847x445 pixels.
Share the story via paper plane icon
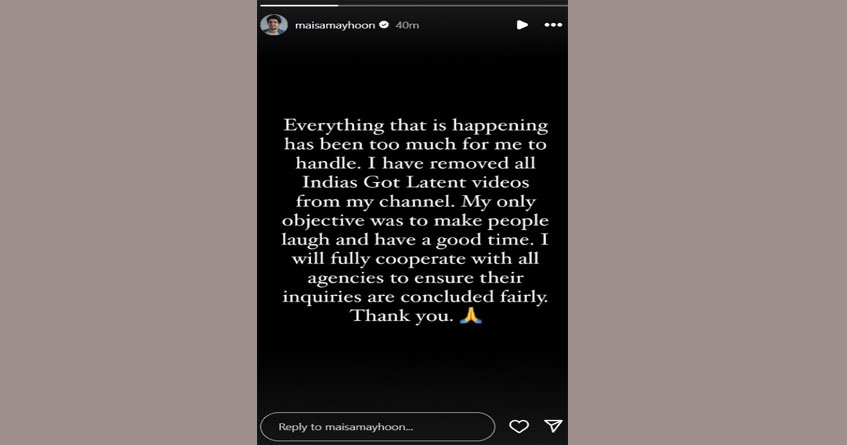pos(553,426)
